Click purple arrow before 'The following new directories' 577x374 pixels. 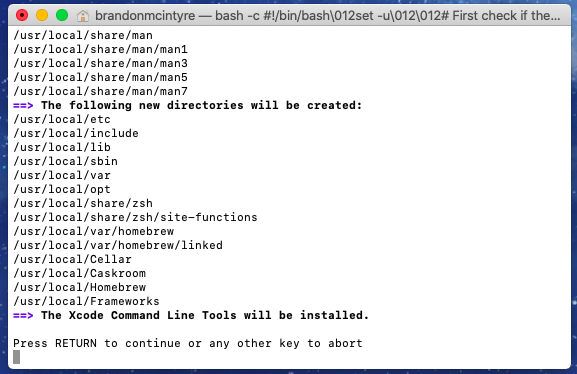pos(23,106)
